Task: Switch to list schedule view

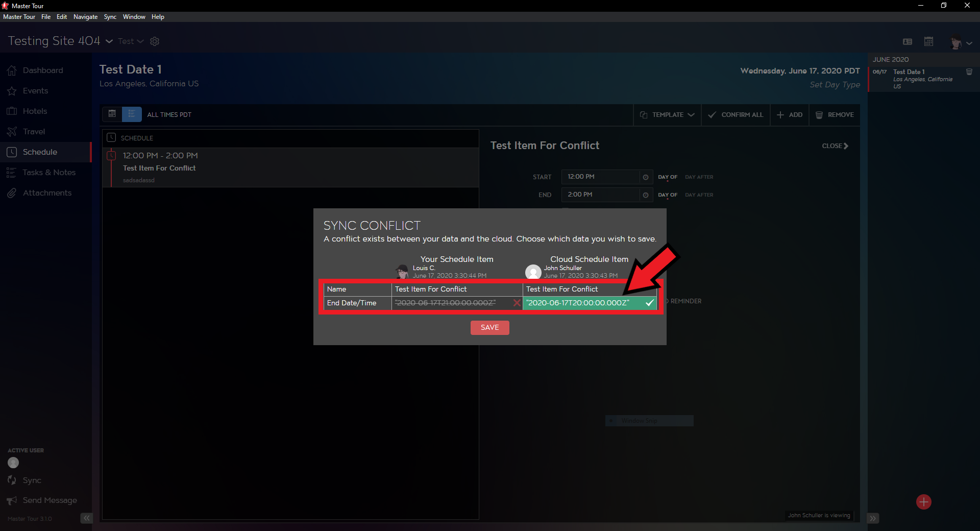Action: (132, 114)
